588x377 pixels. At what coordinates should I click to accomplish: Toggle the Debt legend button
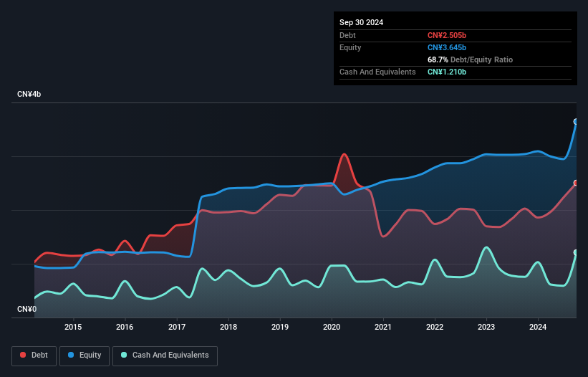(34, 355)
